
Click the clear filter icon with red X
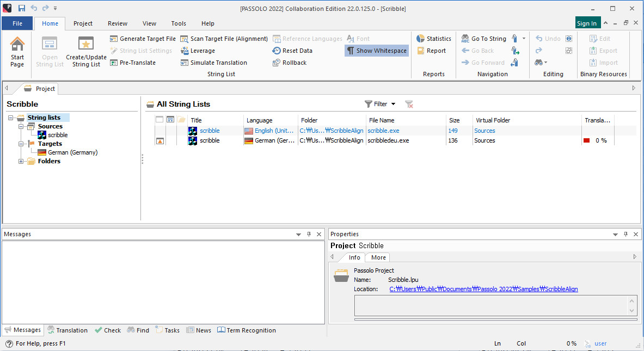tap(409, 104)
